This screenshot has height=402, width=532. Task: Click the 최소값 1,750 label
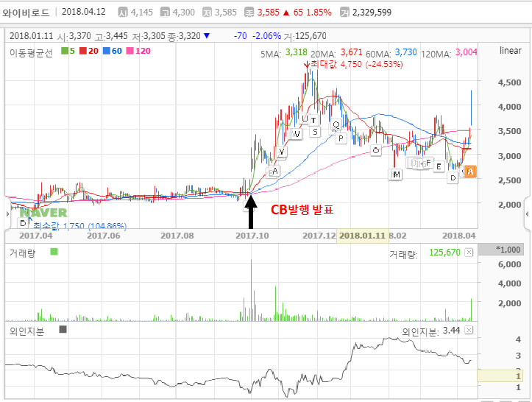coord(79,226)
